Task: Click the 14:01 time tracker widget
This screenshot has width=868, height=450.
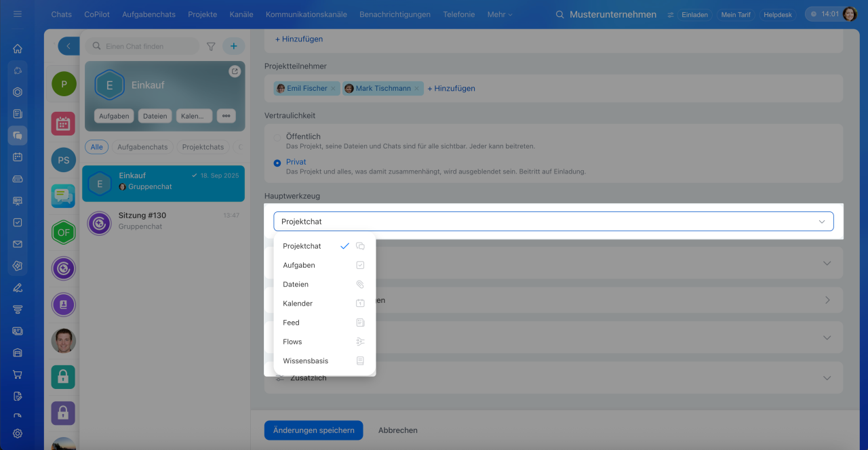Action: (x=823, y=14)
